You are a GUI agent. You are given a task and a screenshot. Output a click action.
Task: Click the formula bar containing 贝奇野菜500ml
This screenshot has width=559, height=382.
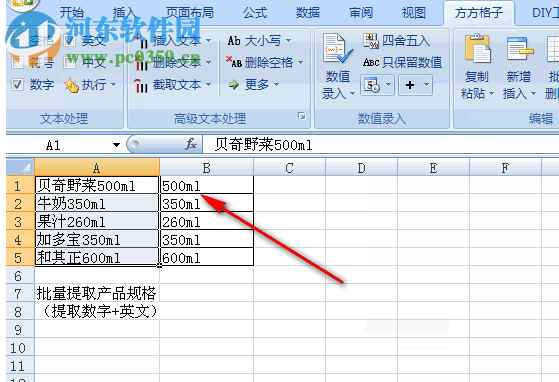click(x=381, y=145)
